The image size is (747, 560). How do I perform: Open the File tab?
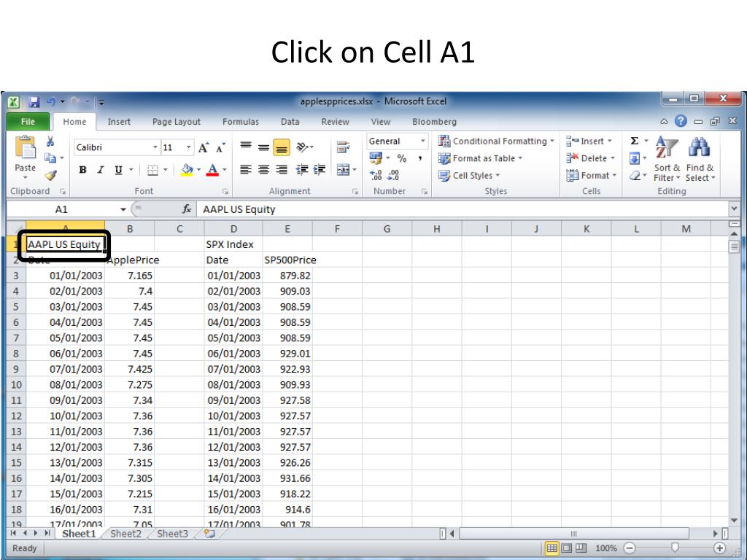point(28,122)
